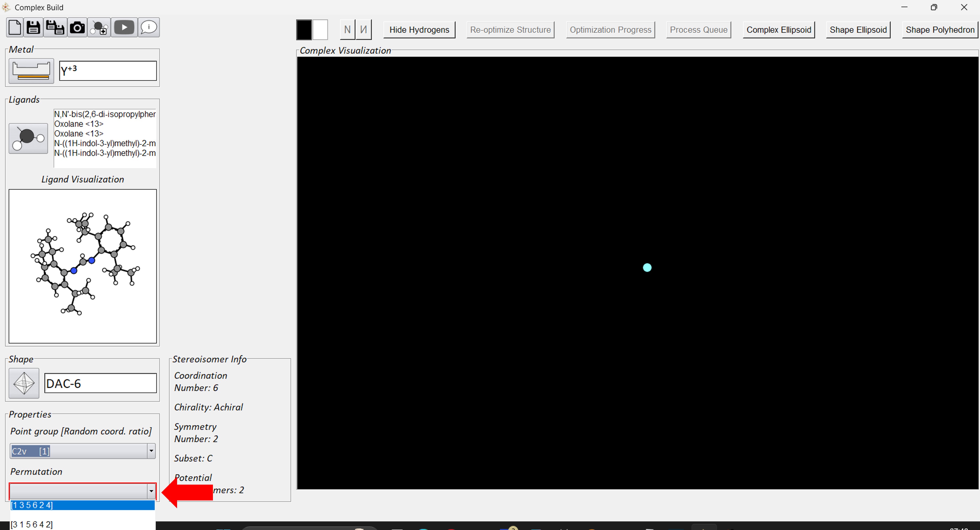The image size is (980, 530).
Task: Select permutation [3 1 5 6 4 2]
Action: click(32, 524)
